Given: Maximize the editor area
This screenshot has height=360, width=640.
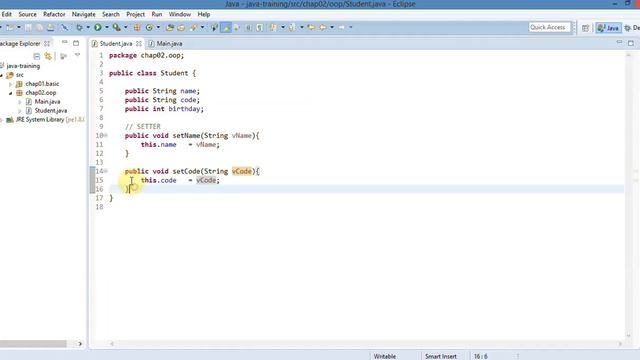Looking at the screenshot, I should coord(631,43).
